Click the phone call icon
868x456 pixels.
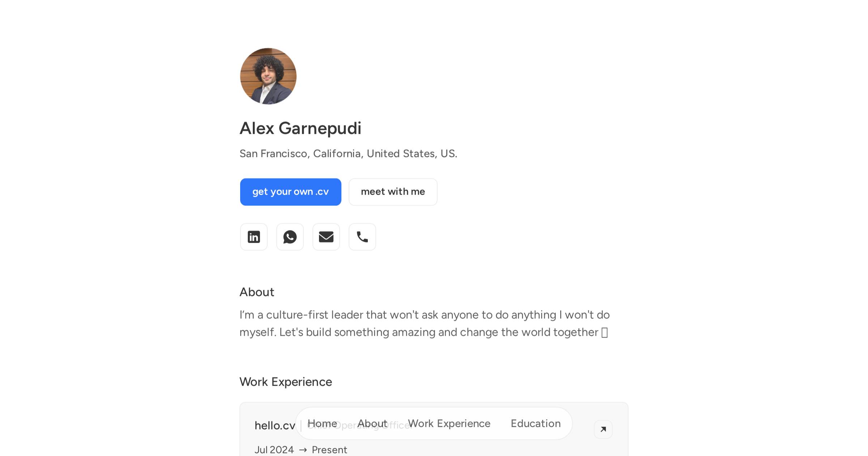[362, 237]
